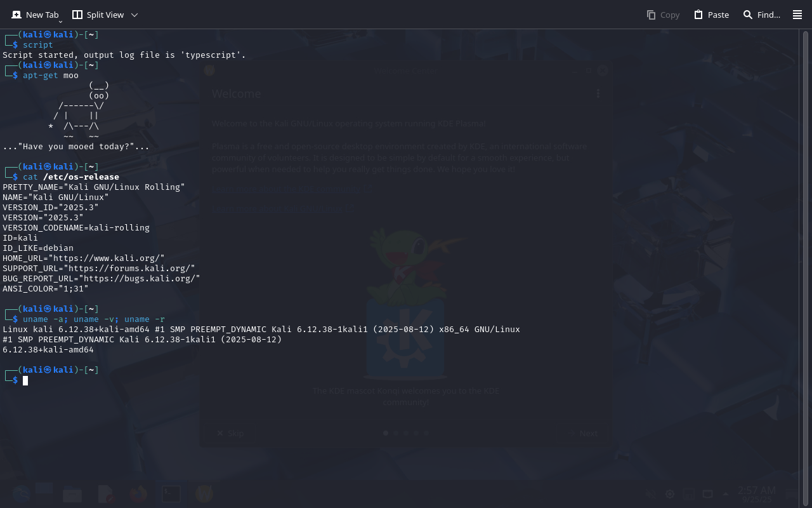This screenshot has width=812, height=508.
Task: Click the 'uname -a; uname -v; uname -r' command
Action: click(93, 319)
